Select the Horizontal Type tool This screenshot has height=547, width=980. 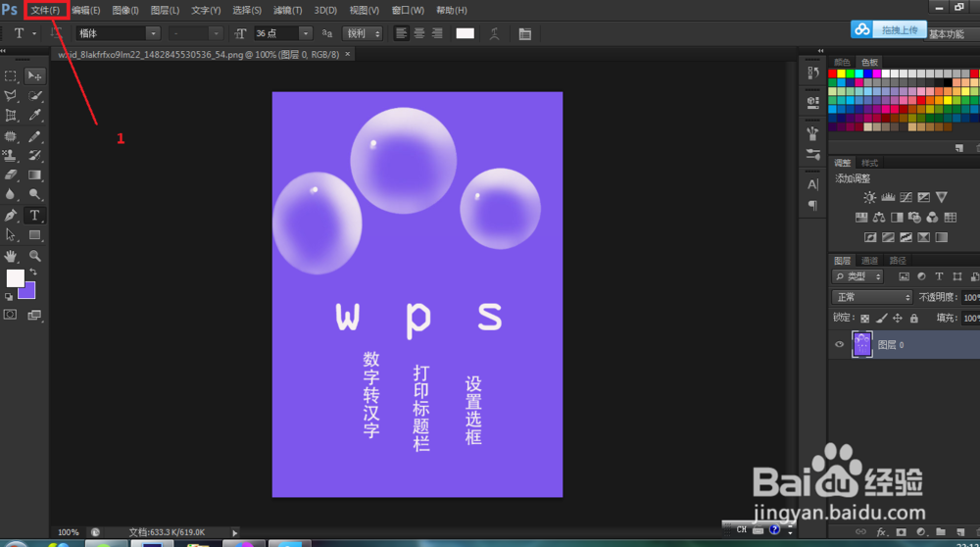coord(35,216)
